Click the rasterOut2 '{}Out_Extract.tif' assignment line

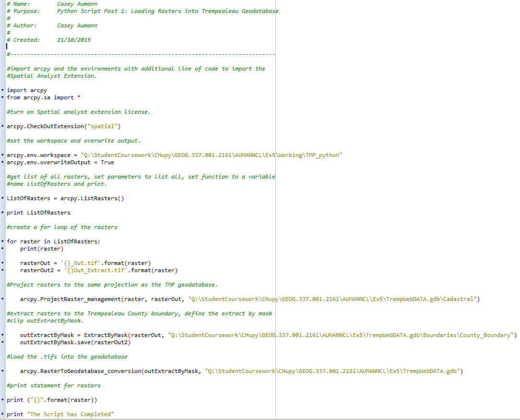pyautogui.click(x=99, y=270)
